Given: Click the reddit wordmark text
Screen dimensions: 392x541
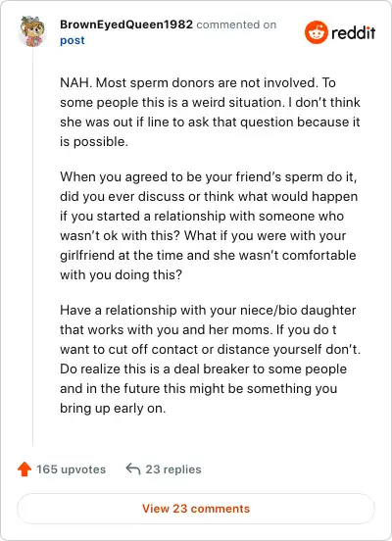Looking at the screenshot, I should click(354, 32).
